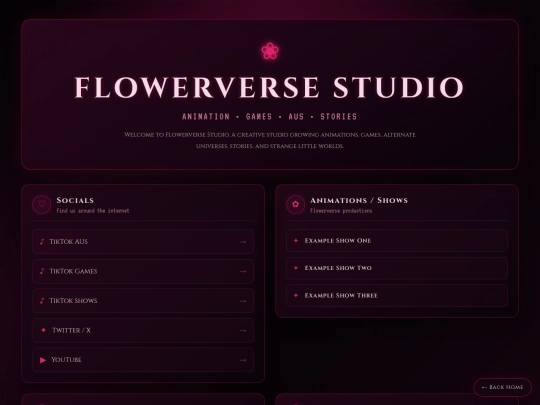Click the Animations / Shows heading
The width and height of the screenshot is (540, 405).
click(x=359, y=200)
